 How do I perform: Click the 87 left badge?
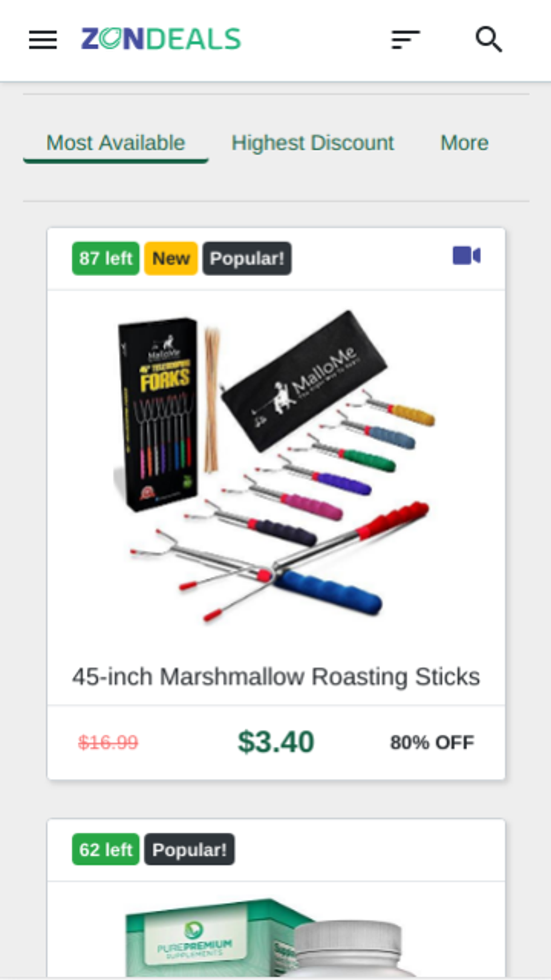[x=105, y=258]
